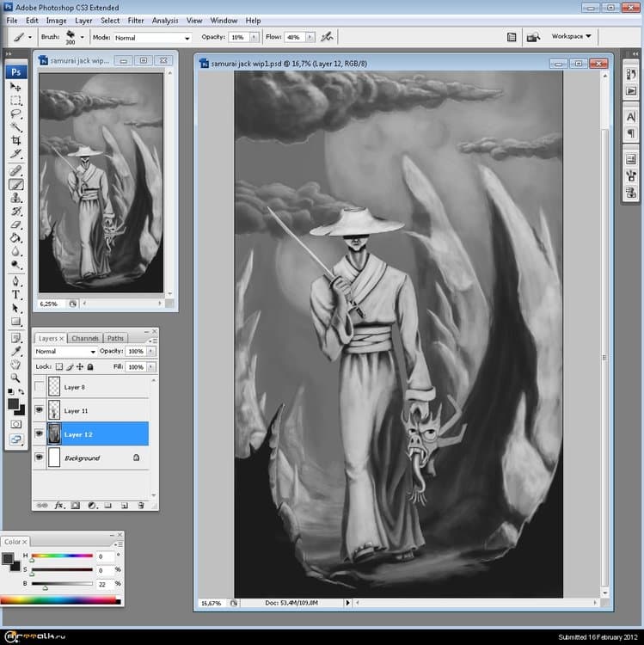Image resolution: width=644 pixels, height=645 pixels.
Task: Select the Clone Stamp tool
Action: [16, 198]
